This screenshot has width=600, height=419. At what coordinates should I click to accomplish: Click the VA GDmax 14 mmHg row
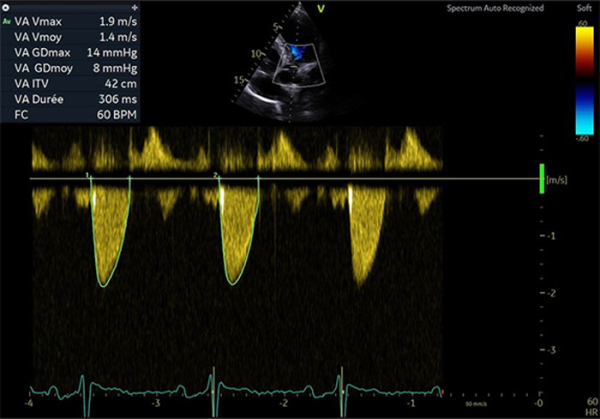tap(70, 50)
